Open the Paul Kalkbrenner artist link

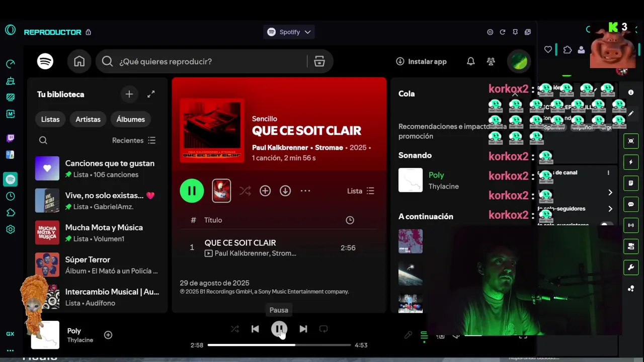click(x=280, y=147)
